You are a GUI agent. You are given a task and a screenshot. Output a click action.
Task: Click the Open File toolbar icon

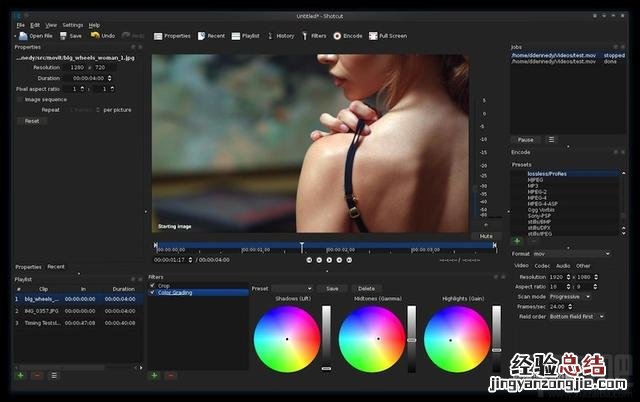coord(21,35)
